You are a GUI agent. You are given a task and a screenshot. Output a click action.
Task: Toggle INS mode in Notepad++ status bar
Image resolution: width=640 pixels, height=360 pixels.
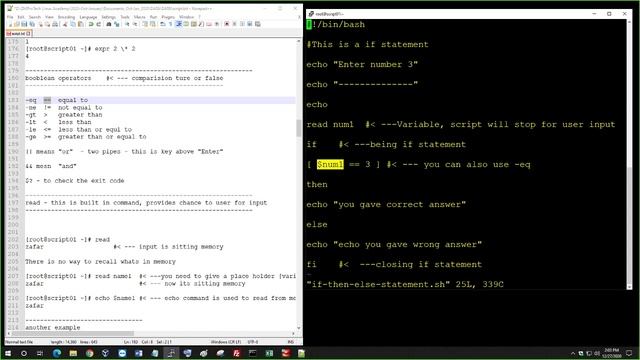coord(291,342)
